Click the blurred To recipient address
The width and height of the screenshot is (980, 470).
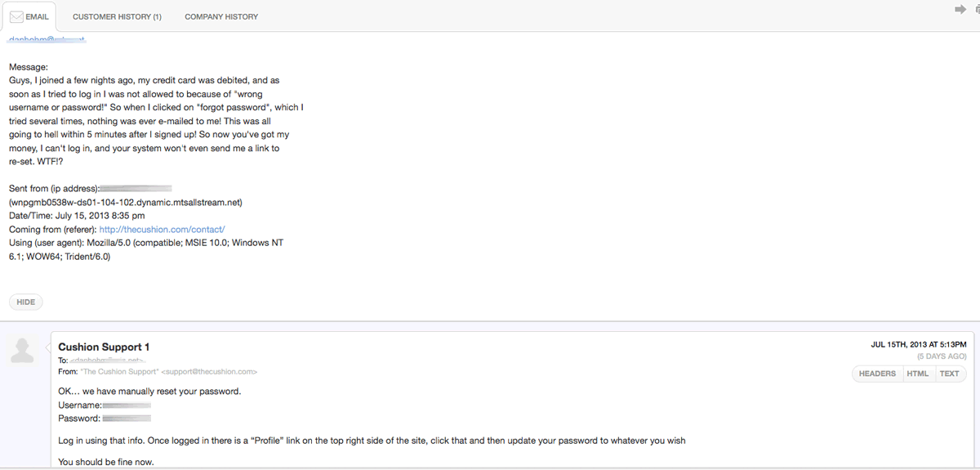pyautogui.click(x=107, y=360)
